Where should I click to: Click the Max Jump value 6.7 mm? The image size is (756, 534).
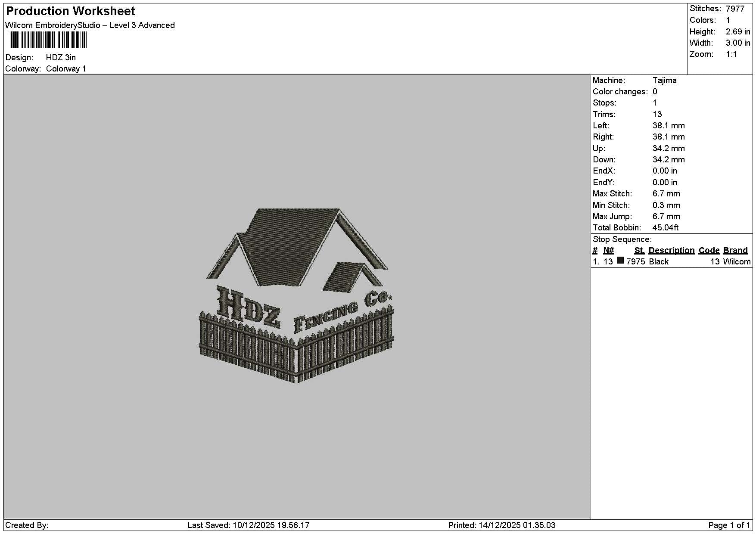(666, 217)
